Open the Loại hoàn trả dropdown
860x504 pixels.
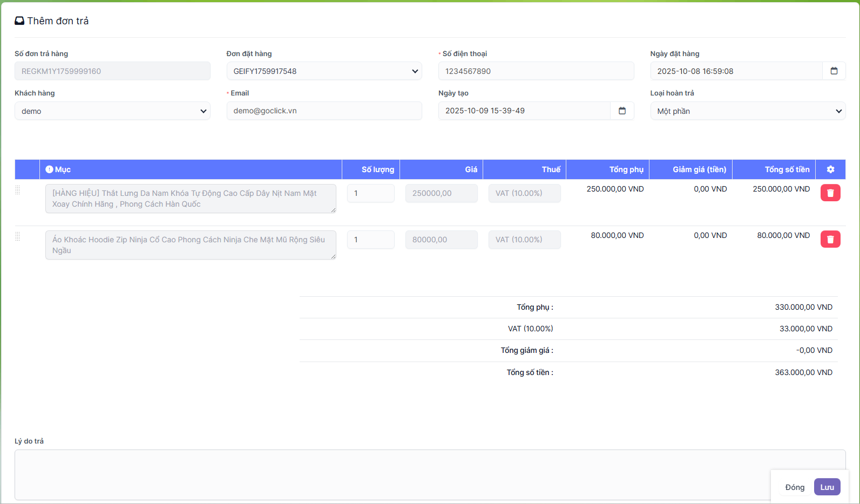pos(748,111)
